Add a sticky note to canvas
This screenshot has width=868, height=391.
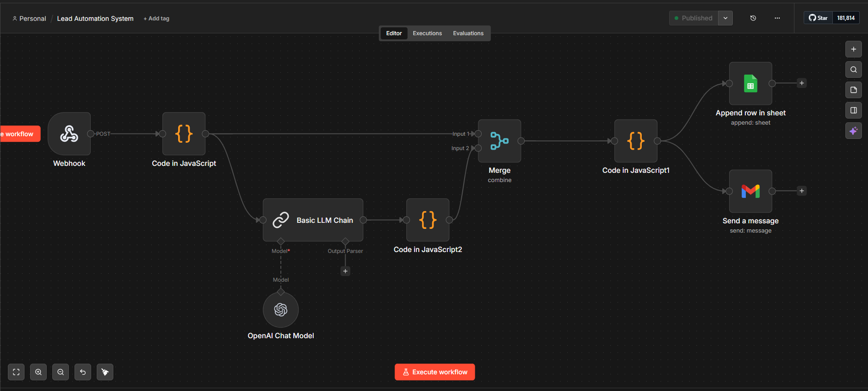click(x=854, y=90)
